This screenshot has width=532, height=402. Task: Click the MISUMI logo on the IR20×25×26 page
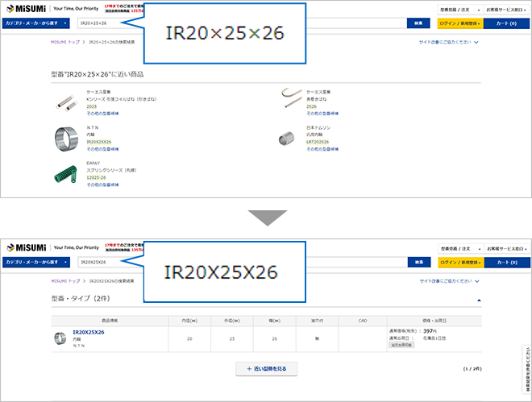pyautogui.click(x=26, y=10)
